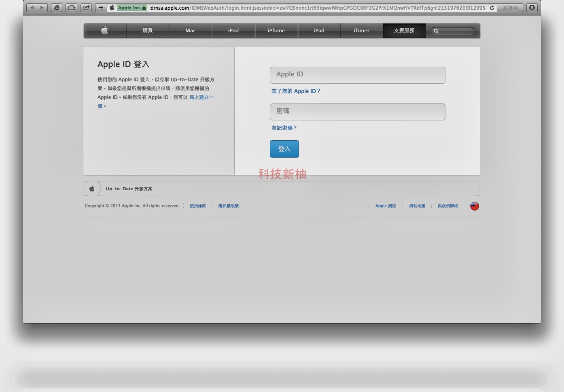Open the 購買 store tab

coord(148,30)
